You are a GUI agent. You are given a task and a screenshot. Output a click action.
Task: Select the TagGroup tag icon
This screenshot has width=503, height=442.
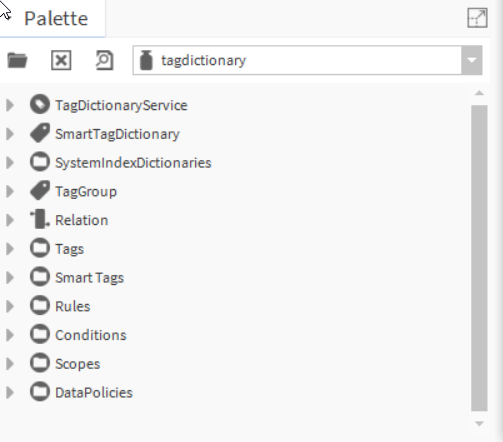[40, 191]
